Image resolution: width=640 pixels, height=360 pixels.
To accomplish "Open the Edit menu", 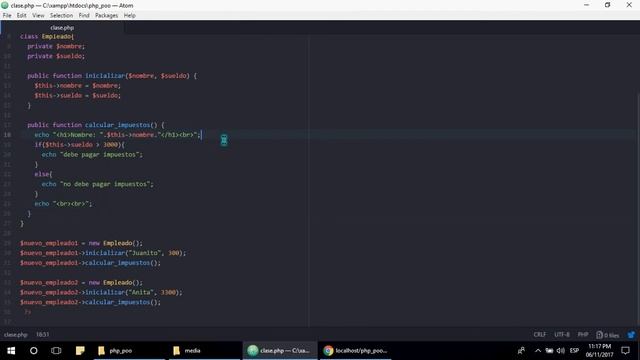I will pyautogui.click(x=22, y=16).
